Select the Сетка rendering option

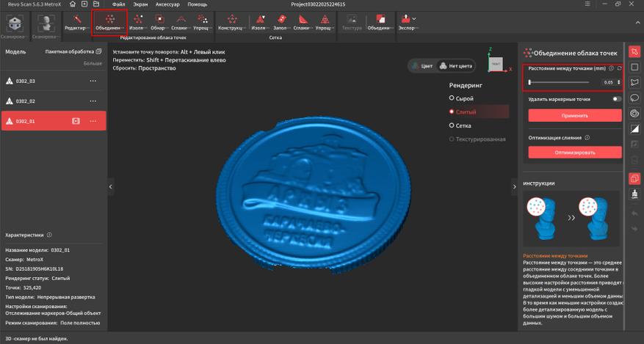coord(460,125)
